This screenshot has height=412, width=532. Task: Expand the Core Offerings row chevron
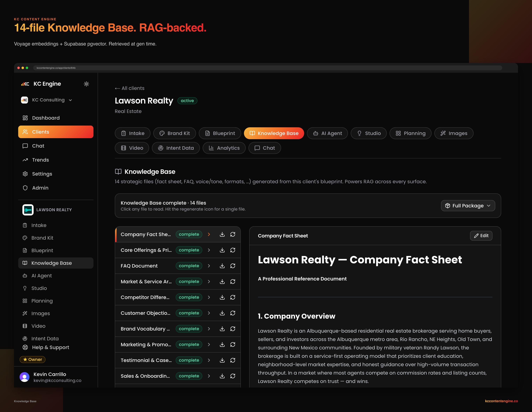(209, 250)
